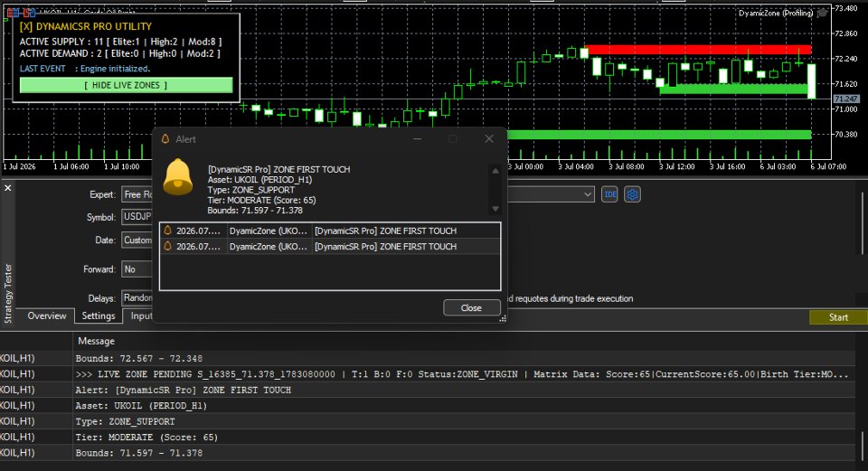Click the Strategy Tester vertical label
Viewport: 868px width, 471px height.
tap(8, 293)
